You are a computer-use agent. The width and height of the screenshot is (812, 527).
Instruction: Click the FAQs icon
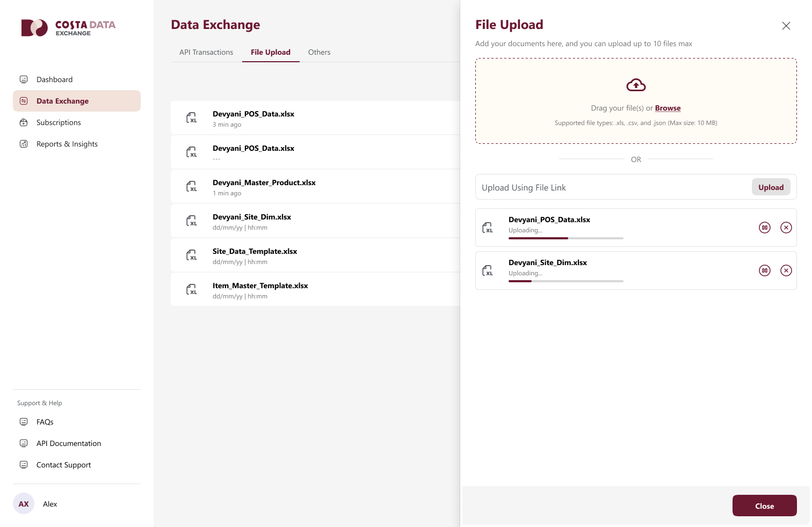[x=24, y=422]
